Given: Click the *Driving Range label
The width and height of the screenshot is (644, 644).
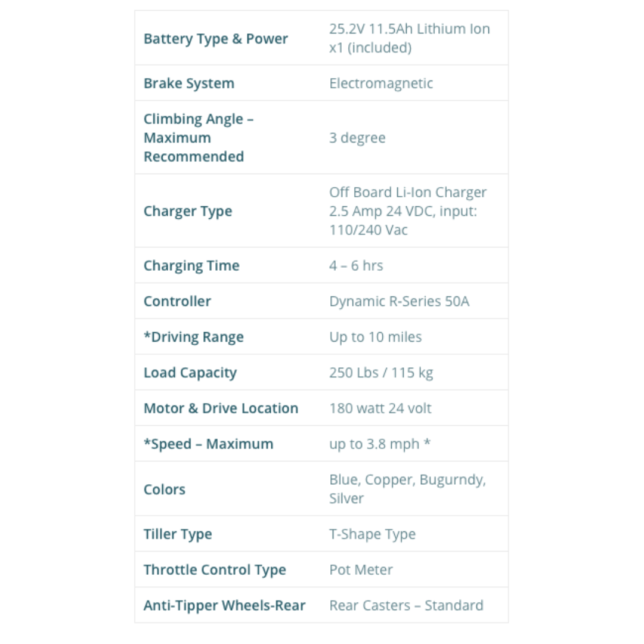Looking at the screenshot, I should click(x=193, y=338).
